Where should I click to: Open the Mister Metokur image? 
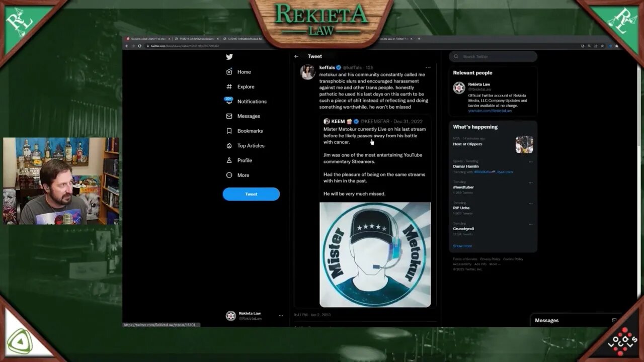(375, 254)
